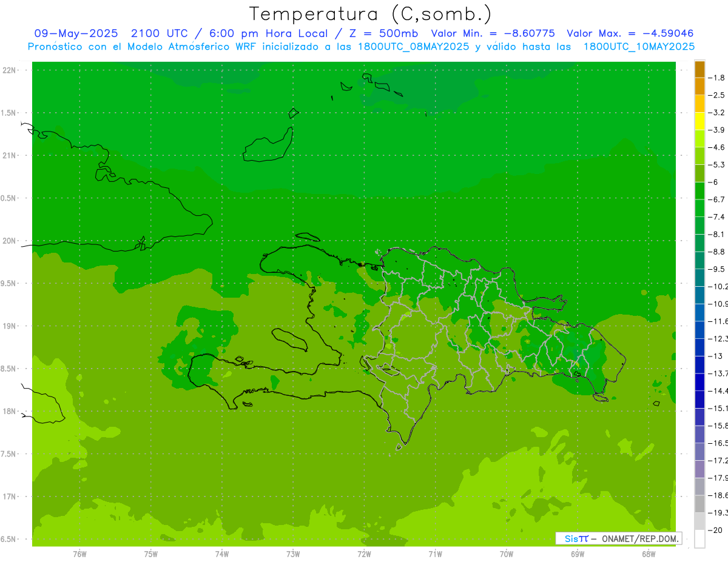The width and height of the screenshot is (728, 562).
Task: Click the '17N' latitude axis label
Action: pyautogui.click(x=10, y=497)
